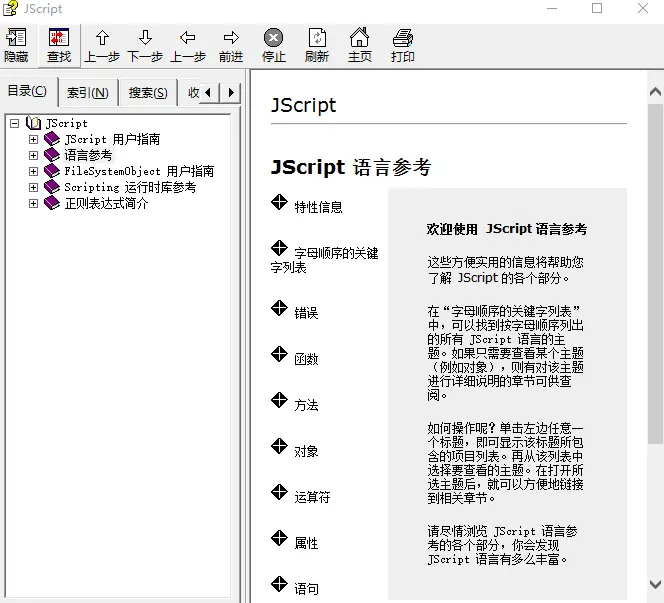Expand the FileSystemObject 用户指南 node
The width and height of the screenshot is (664, 603).
[x=33, y=172]
